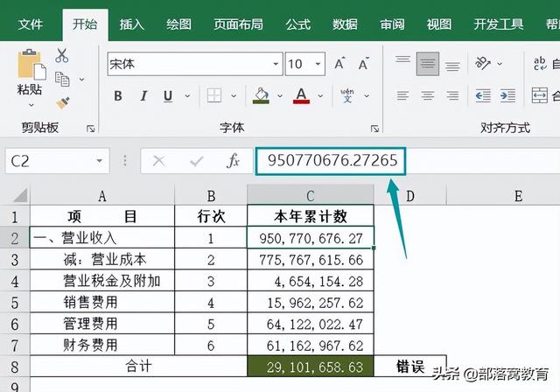Click the wrap text icon

tap(540, 64)
